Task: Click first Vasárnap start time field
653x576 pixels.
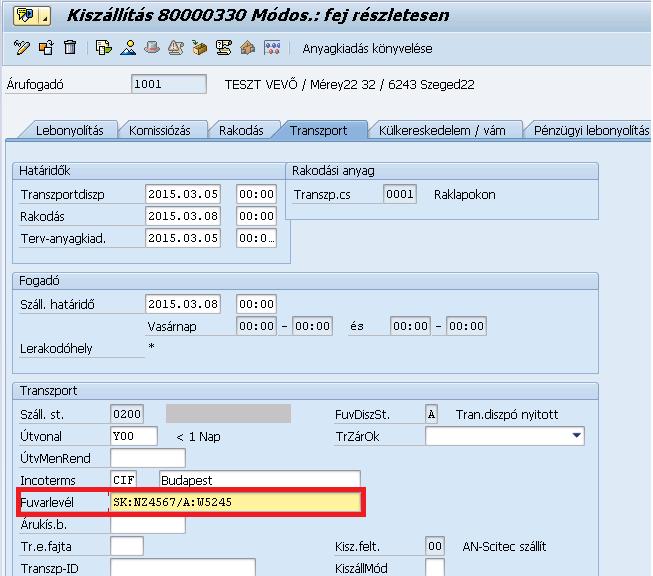Action: coord(256,326)
